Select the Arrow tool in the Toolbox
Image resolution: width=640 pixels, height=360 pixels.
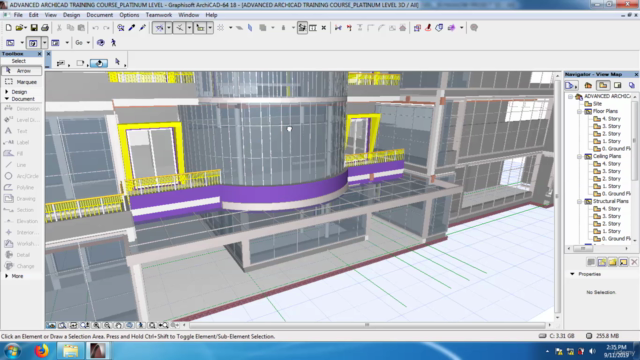(22, 71)
